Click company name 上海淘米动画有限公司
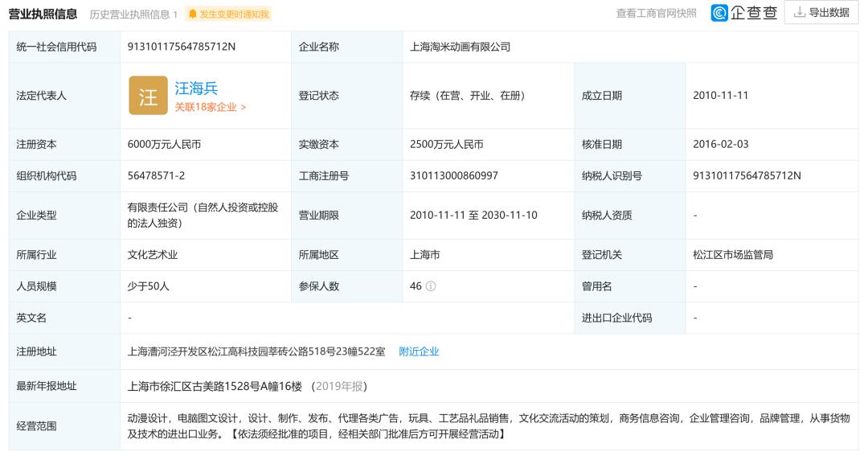Image resolution: width=868 pixels, height=456 pixels. click(460, 47)
